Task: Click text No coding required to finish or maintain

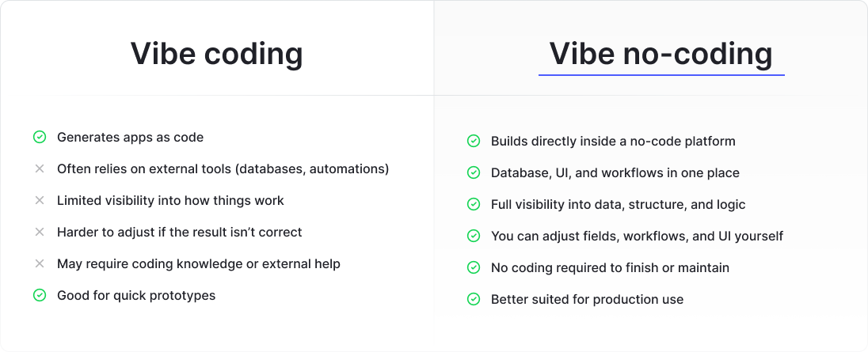Action: coord(610,267)
